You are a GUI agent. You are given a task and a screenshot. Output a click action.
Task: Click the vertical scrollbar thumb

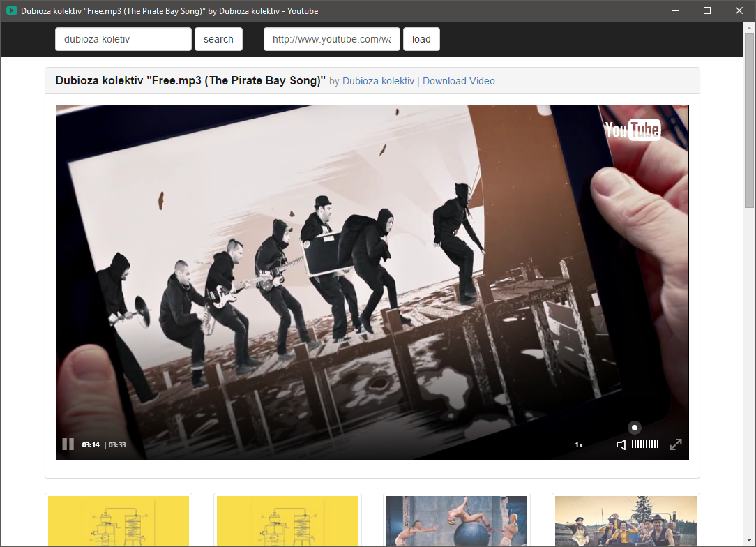(x=749, y=121)
